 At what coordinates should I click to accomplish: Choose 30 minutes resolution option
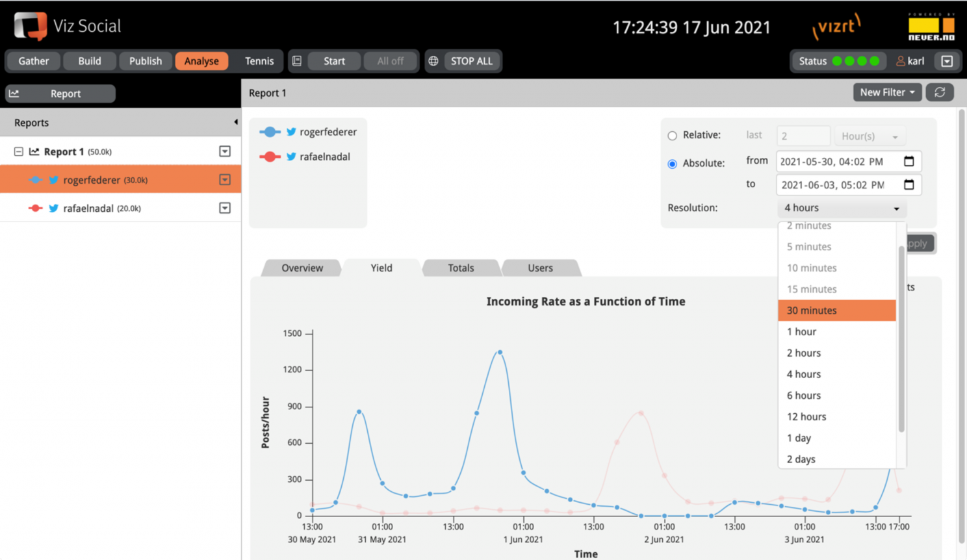pos(837,311)
